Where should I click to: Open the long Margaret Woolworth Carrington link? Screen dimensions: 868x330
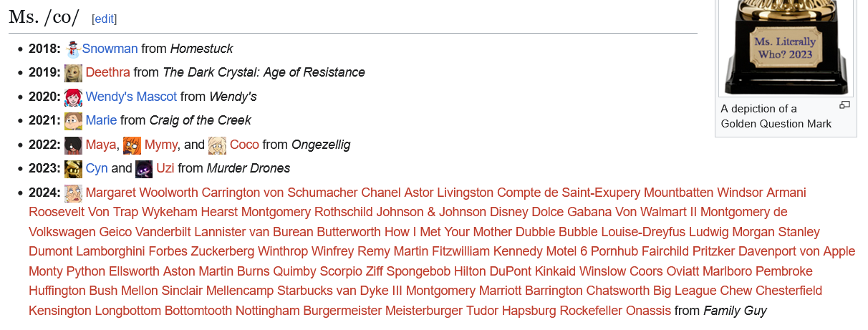pyautogui.click(x=442, y=251)
